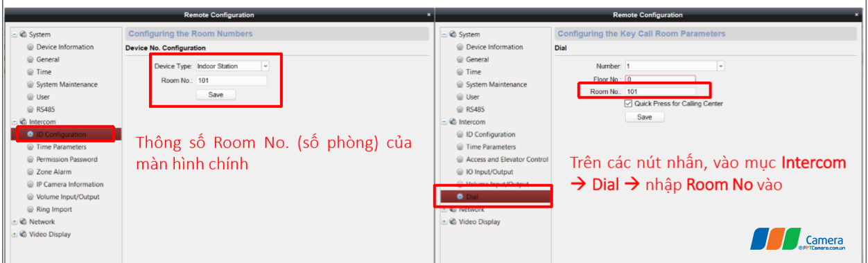Open RS485 settings in right window
Screen dimensions: 868x263
[x=475, y=109]
